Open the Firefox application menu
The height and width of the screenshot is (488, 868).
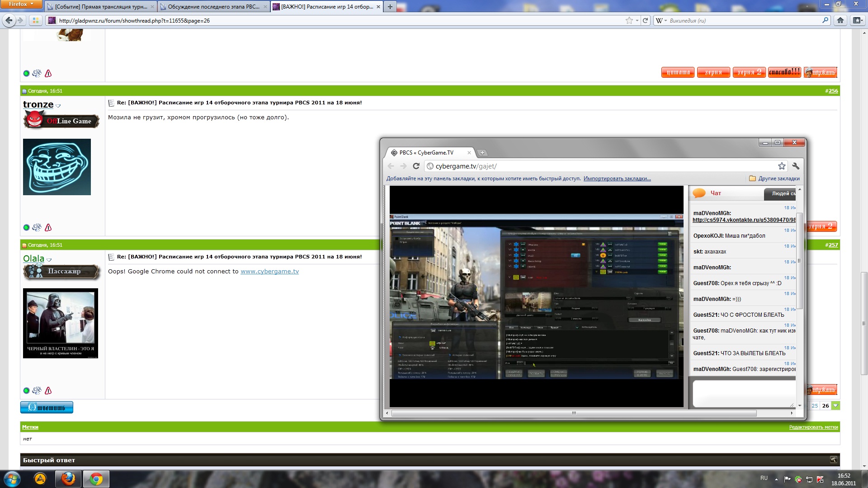point(21,4)
